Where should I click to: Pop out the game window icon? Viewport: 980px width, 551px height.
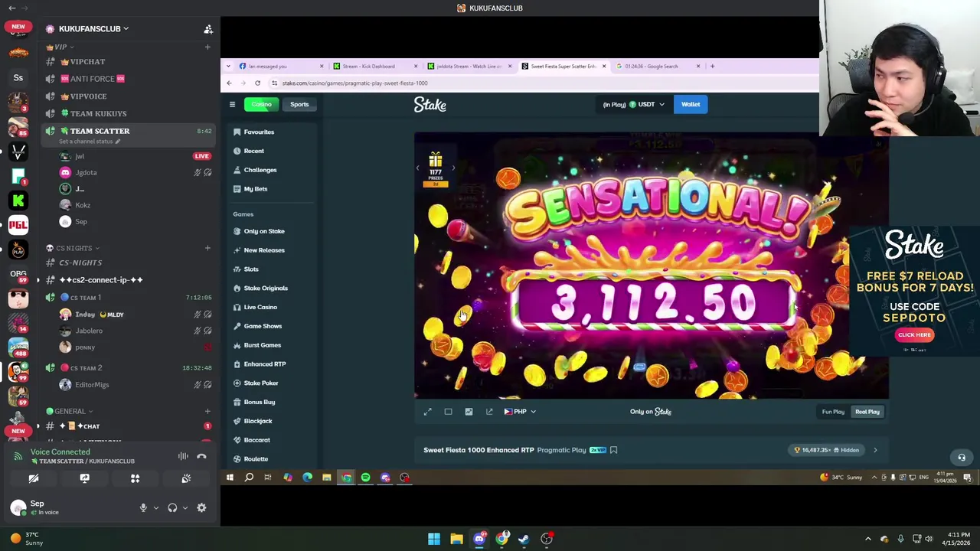489,412
